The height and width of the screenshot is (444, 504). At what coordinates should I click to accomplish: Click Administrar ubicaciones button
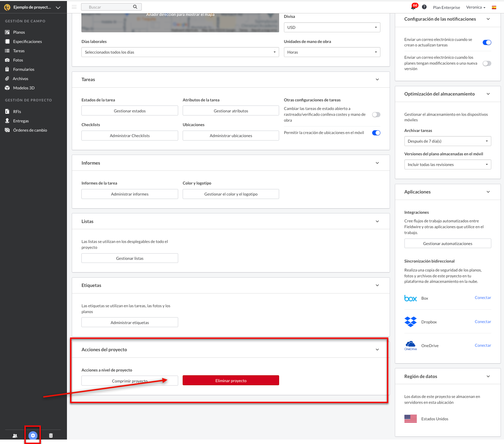click(231, 135)
